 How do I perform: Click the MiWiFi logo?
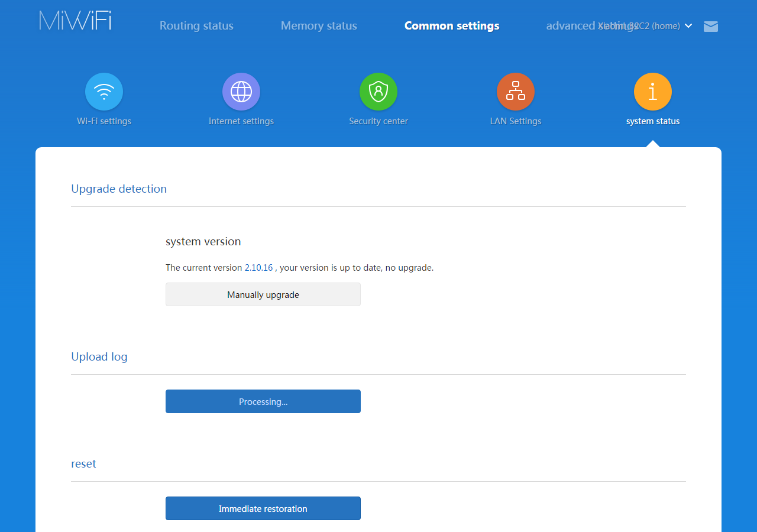coord(75,20)
